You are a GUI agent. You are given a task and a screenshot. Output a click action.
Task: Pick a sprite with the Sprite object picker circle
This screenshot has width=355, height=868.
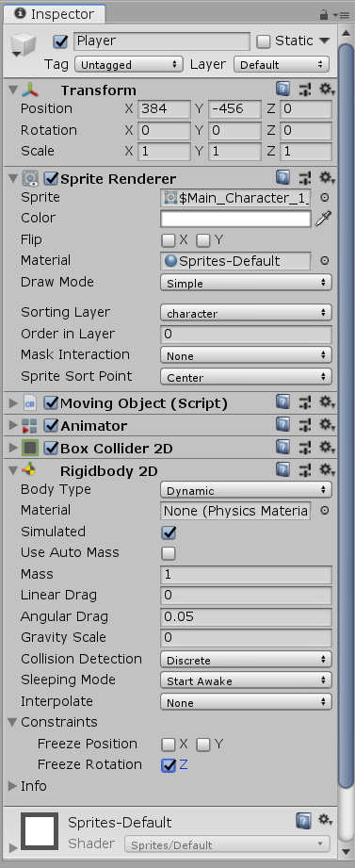point(325,198)
